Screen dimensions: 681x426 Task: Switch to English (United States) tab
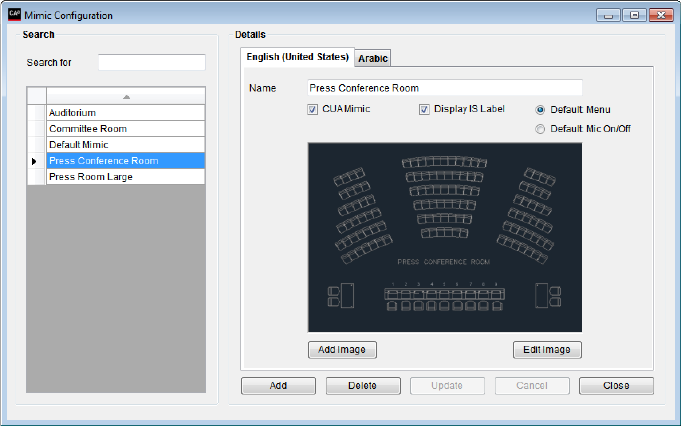pyautogui.click(x=298, y=57)
